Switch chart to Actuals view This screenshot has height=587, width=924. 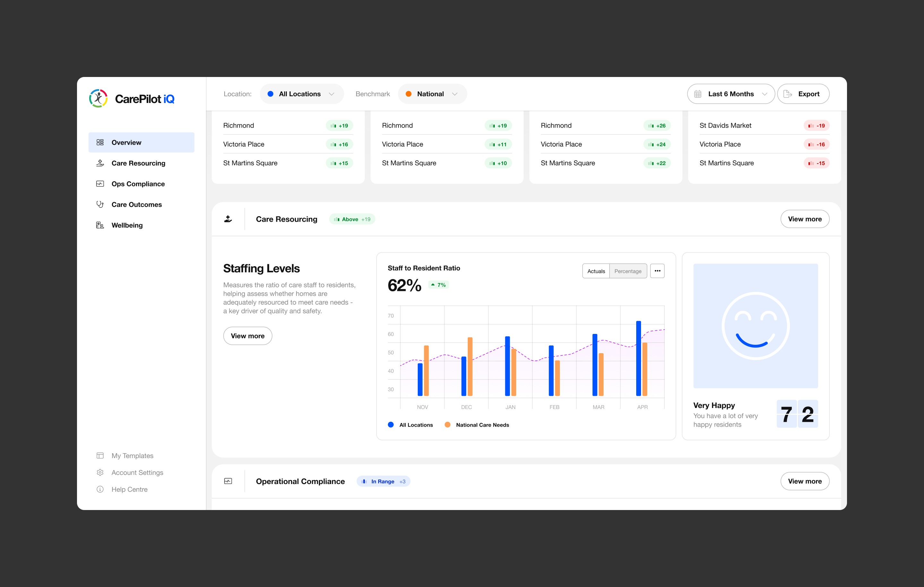coord(595,271)
